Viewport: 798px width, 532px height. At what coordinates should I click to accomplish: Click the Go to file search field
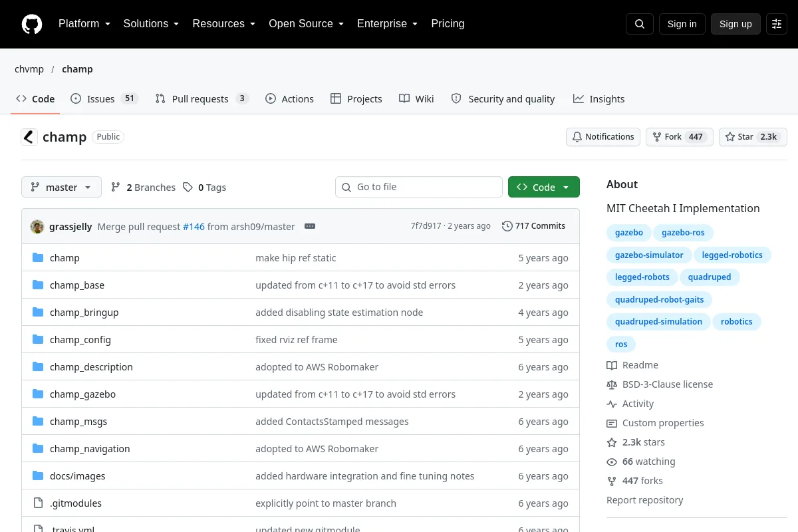419,187
